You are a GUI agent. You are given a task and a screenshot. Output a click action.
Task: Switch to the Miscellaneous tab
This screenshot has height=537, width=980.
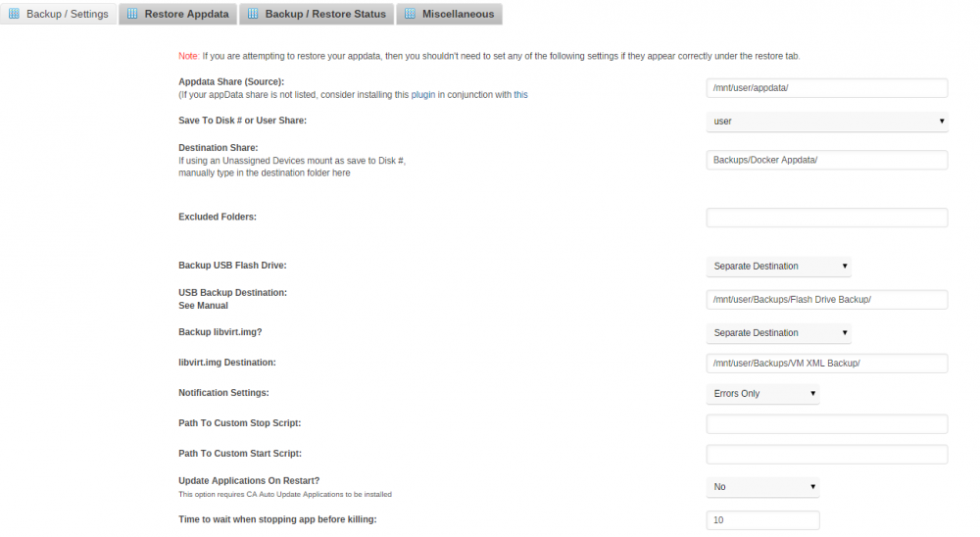click(x=450, y=14)
